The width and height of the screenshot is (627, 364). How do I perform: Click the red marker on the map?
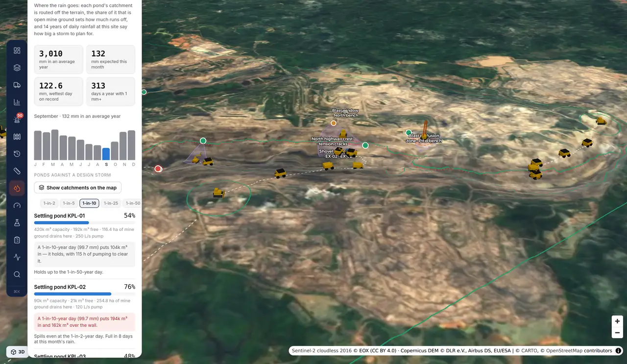tap(158, 169)
